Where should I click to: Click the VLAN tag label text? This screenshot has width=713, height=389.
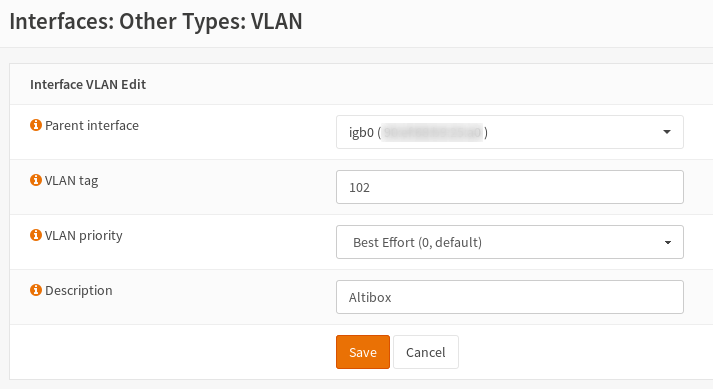tap(71, 181)
